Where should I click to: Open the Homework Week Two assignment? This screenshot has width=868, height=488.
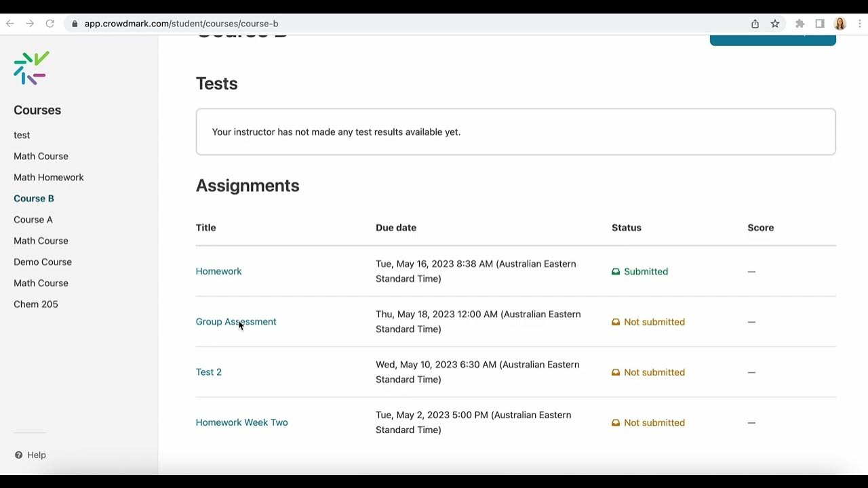tap(241, 422)
